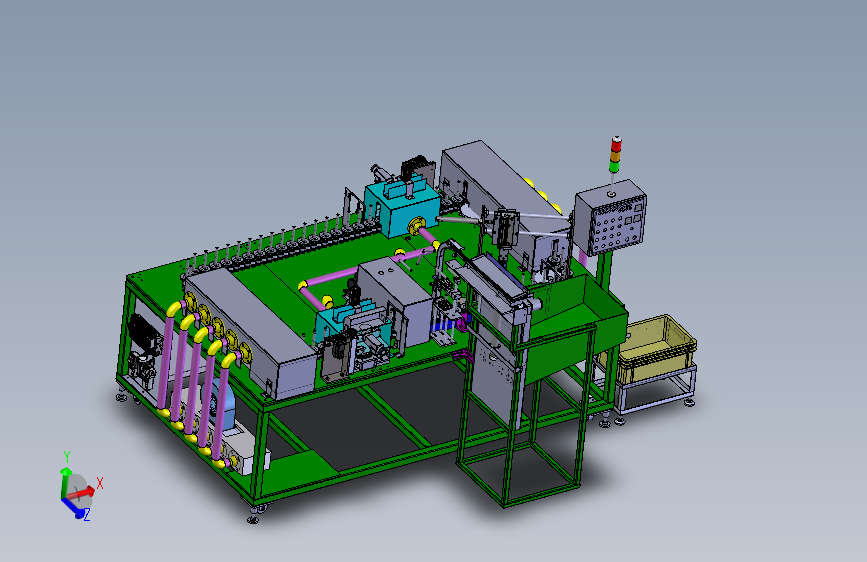Select the long gray cover in front of the row of purple pipes
This screenshot has height=562, width=867.
[x=250, y=332]
